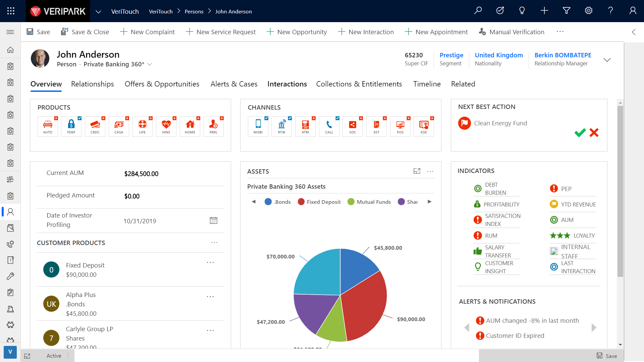Click the Filter icon in top bar

click(566, 11)
